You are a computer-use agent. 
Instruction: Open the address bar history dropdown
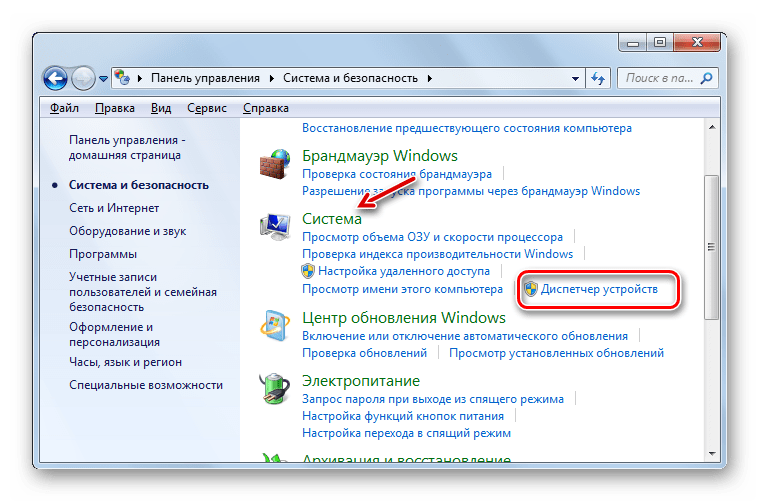[x=575, y=78]
